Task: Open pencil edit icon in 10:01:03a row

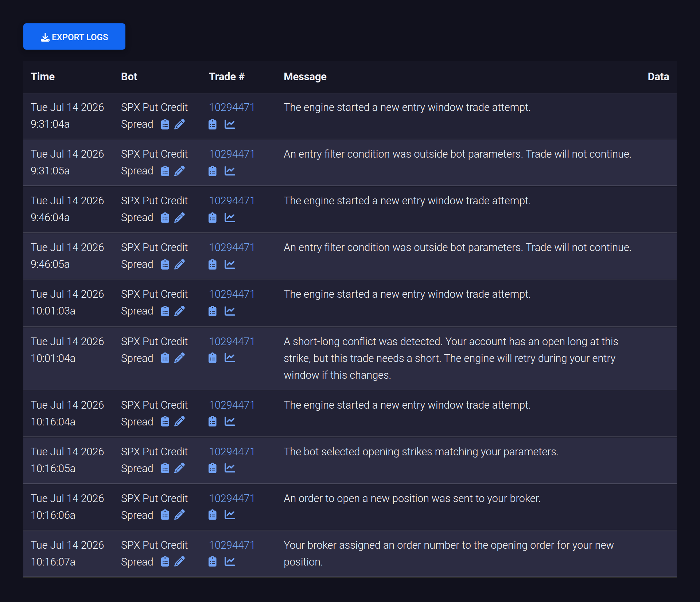Action: [x=179, y=311]
